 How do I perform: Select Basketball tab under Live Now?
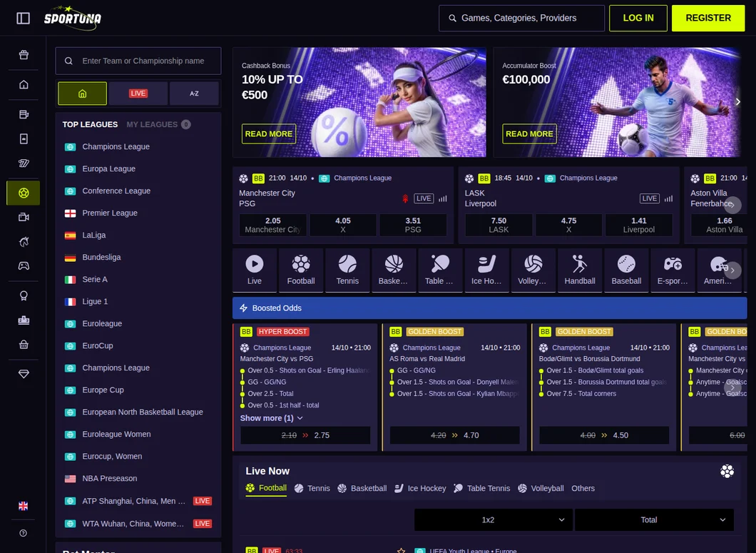362,488
